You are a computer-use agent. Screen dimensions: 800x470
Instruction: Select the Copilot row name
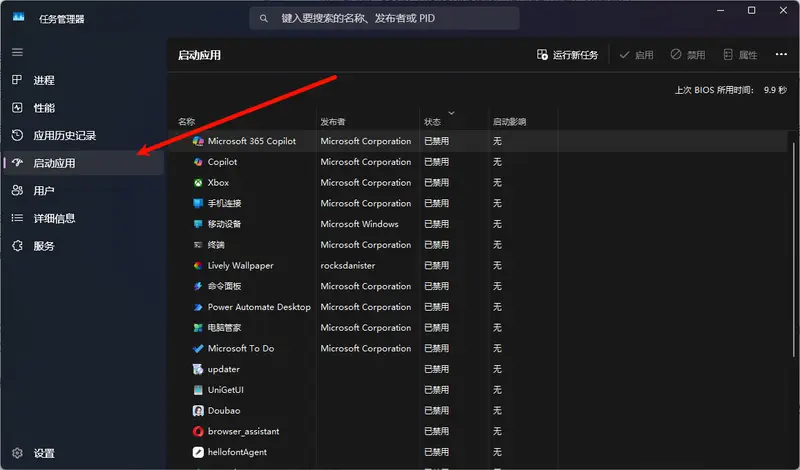pyautogui.click(x=222, y=162)
